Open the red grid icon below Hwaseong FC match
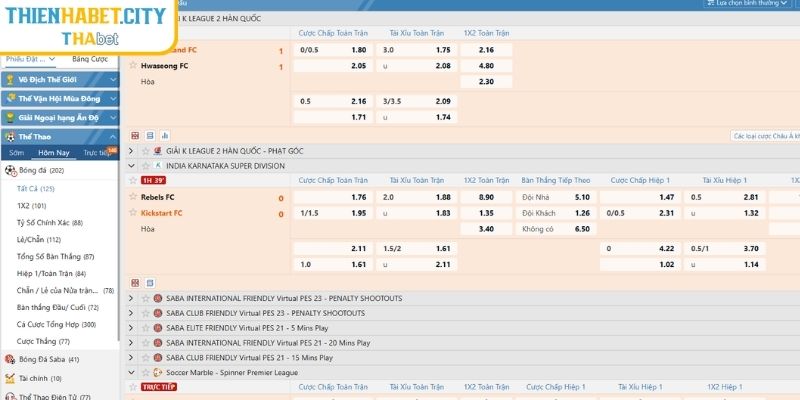 [x=135, y=136]
